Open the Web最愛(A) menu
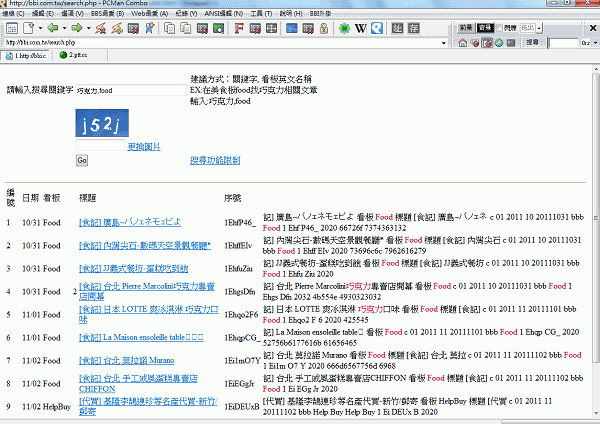 pos(150,14)
